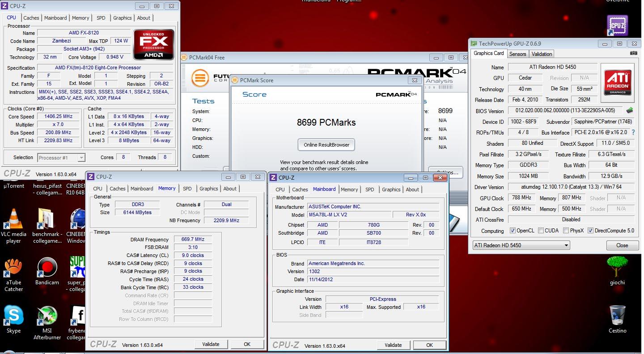Click CPU-Z mainboard window title icon
The width and height of the screenshot is (644, 354).
coord(273,177)
